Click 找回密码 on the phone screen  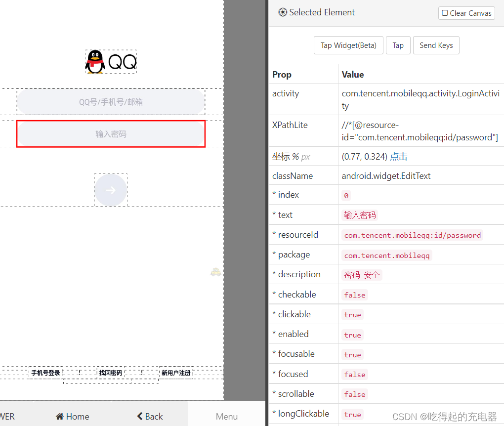pos(111,373)
